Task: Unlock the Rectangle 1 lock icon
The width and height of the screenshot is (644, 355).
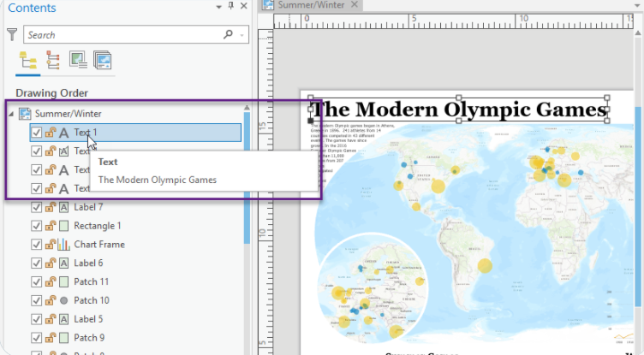Action: point(51,225)
